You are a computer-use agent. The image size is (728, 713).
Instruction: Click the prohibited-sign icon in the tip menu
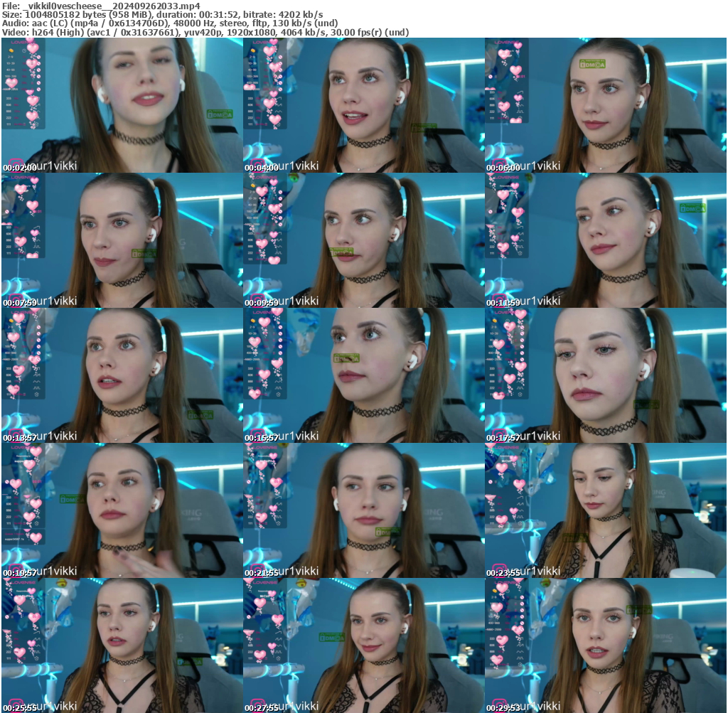coord(38,57)
